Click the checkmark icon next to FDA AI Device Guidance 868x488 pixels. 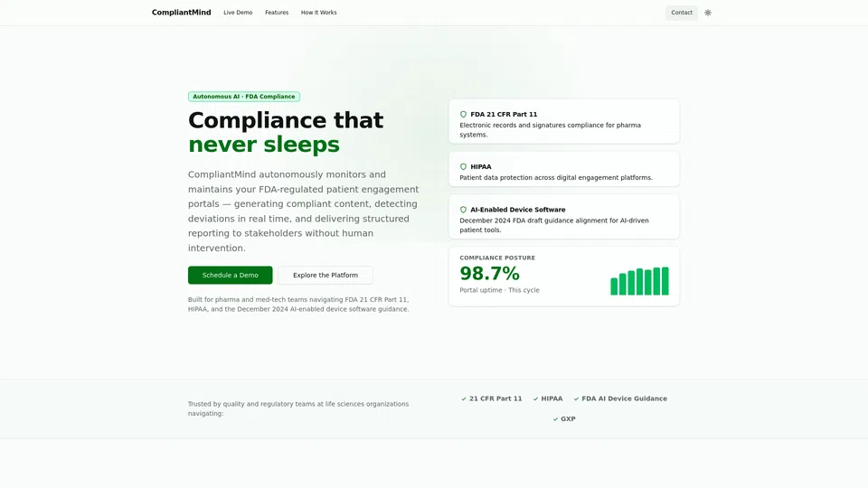click(576, 399)
